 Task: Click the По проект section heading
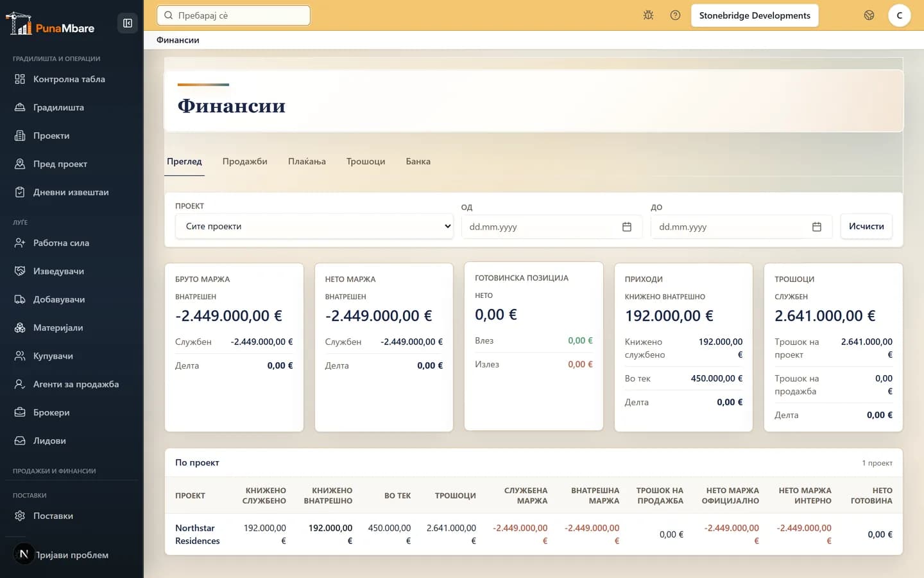pyautogui.click(x=197, y=462)
